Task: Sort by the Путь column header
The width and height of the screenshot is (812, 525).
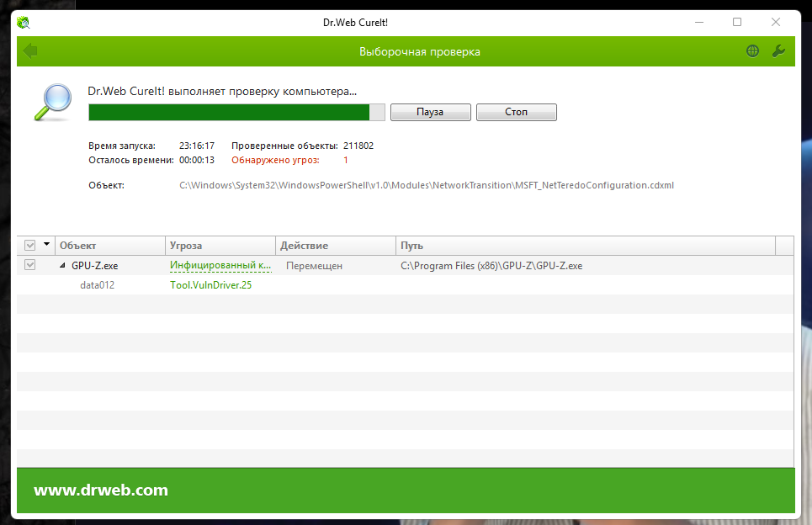Action: pyautogui.click(x=586, y=246)
